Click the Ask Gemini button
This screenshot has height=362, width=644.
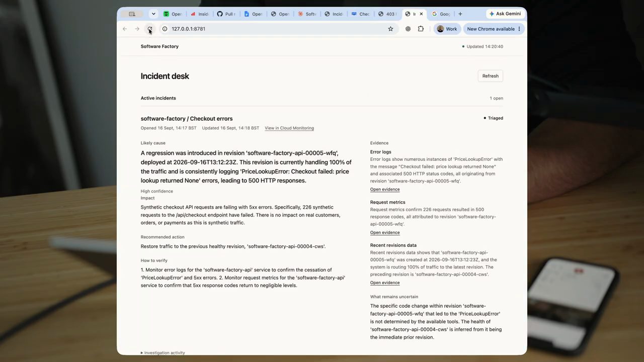pos(505,14)
